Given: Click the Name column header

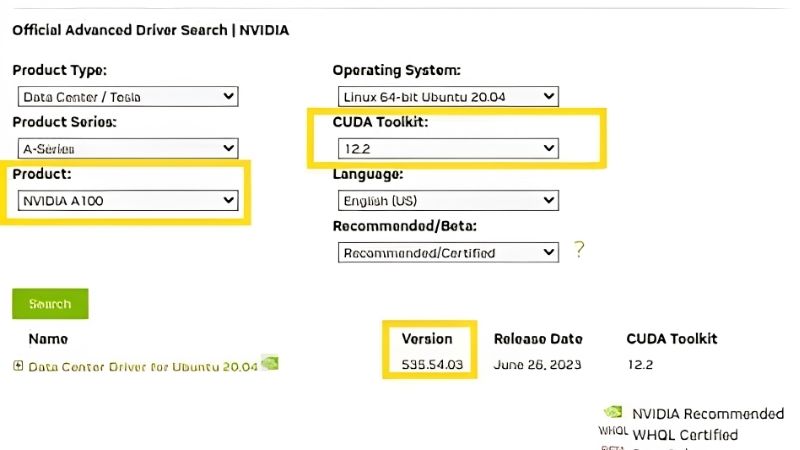Looking at the screenshot, I should pyautogui.click(x=48, y=339).
